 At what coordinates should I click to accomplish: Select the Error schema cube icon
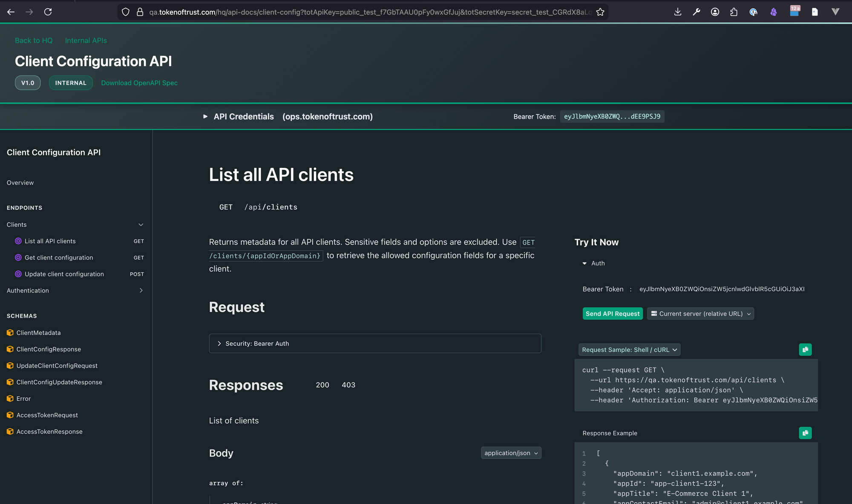(10, 398)
